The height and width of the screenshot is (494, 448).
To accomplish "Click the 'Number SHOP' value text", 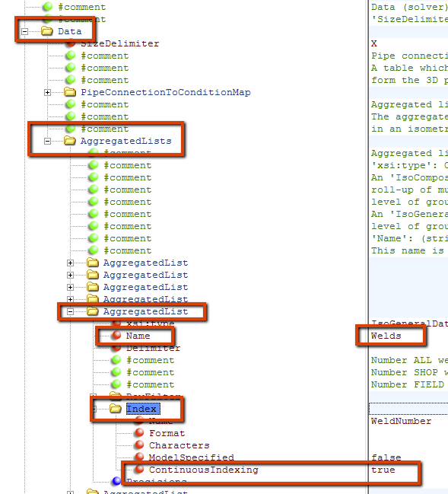I will pos(409,372).
